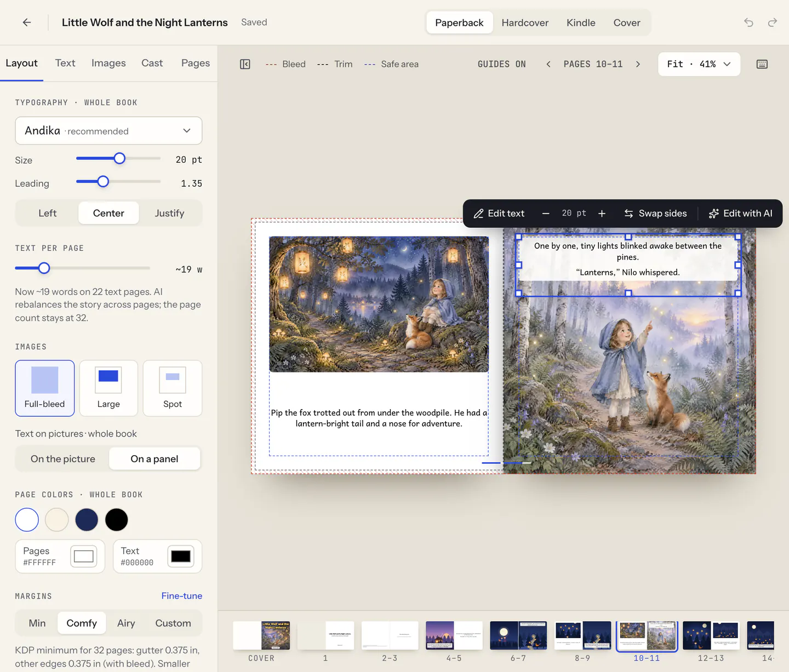Toggle GUIDES ON
789x672 pixels.
(x=501, y=64)
